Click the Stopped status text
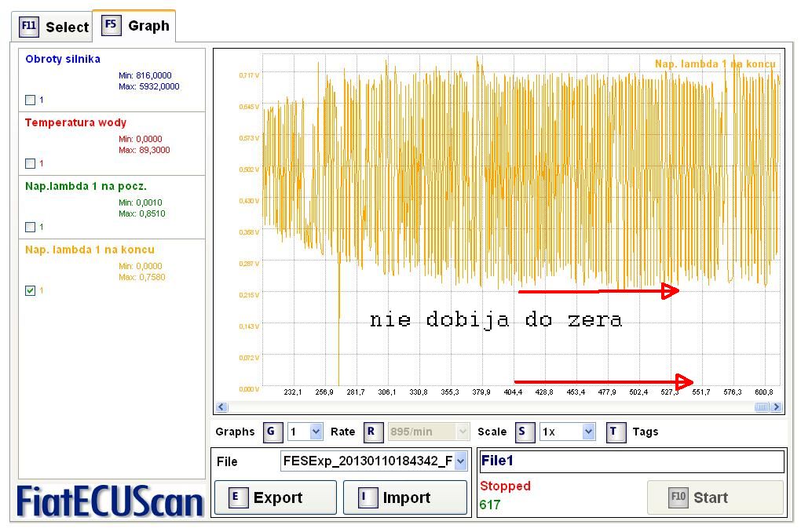 click(505, 486)
